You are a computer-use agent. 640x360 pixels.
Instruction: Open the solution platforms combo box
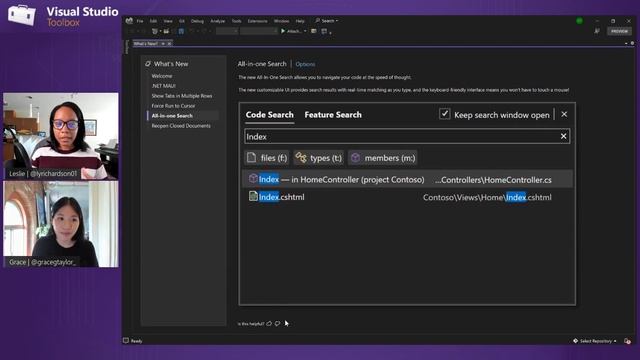259,31
